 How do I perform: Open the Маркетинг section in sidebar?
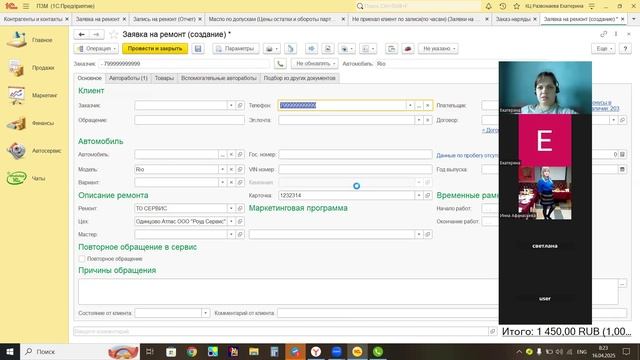click(33, 96)
